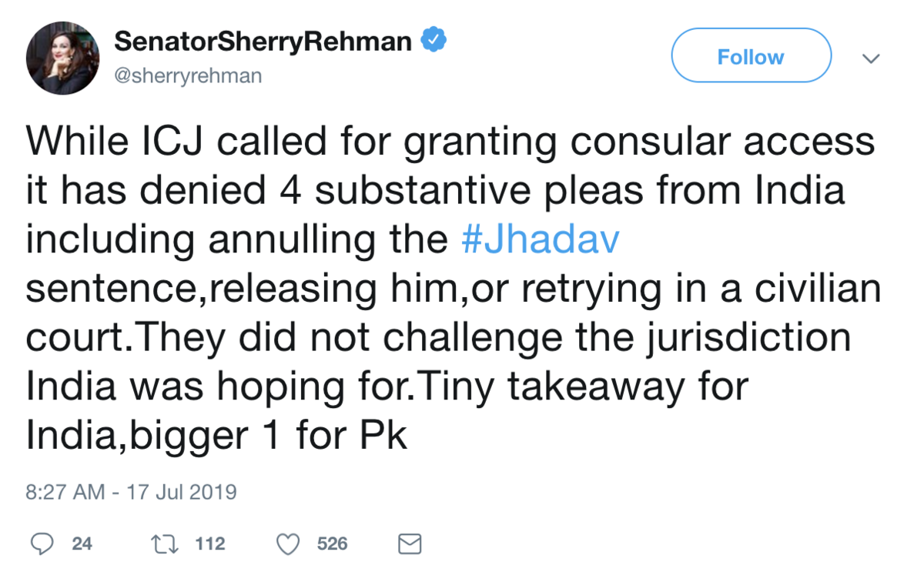Screen dimensions: 924x582
Task: Follow SenatorSherryRehman
Action: click(x=751, y=56)
